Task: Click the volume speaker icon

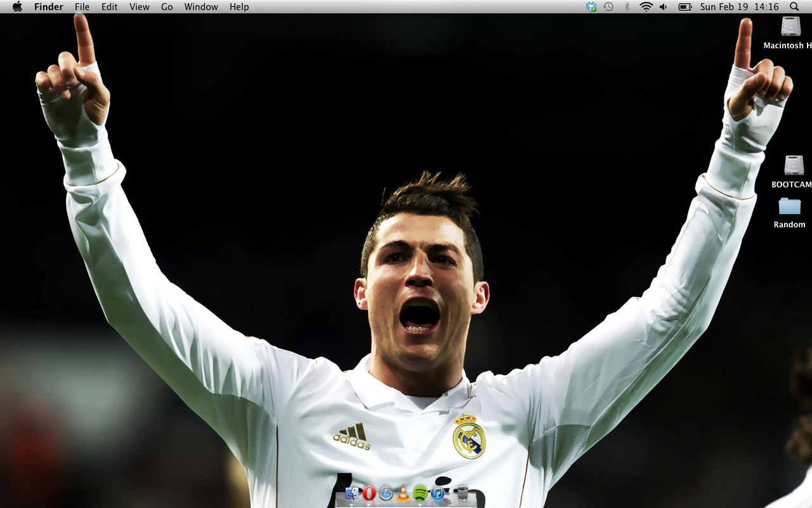Action: (664, 7)
